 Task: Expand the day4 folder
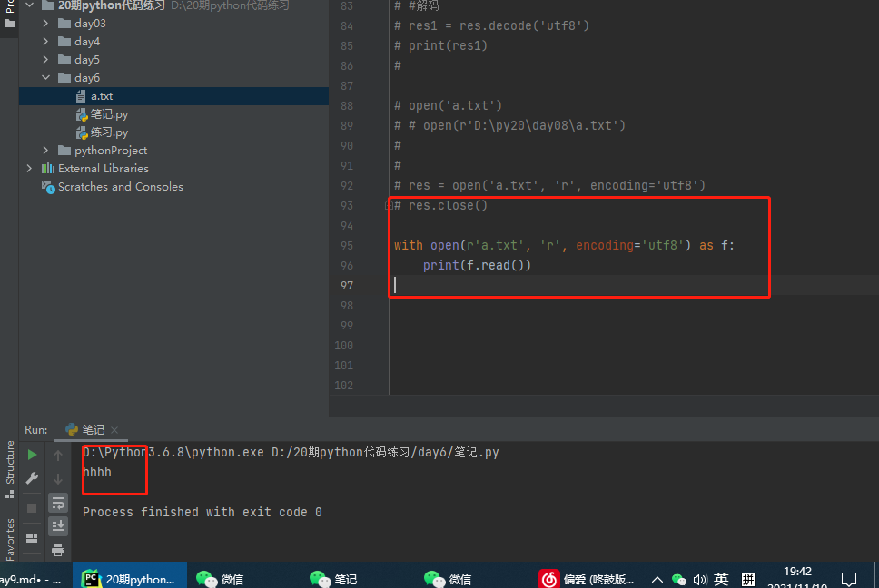[x=46, y=42]
